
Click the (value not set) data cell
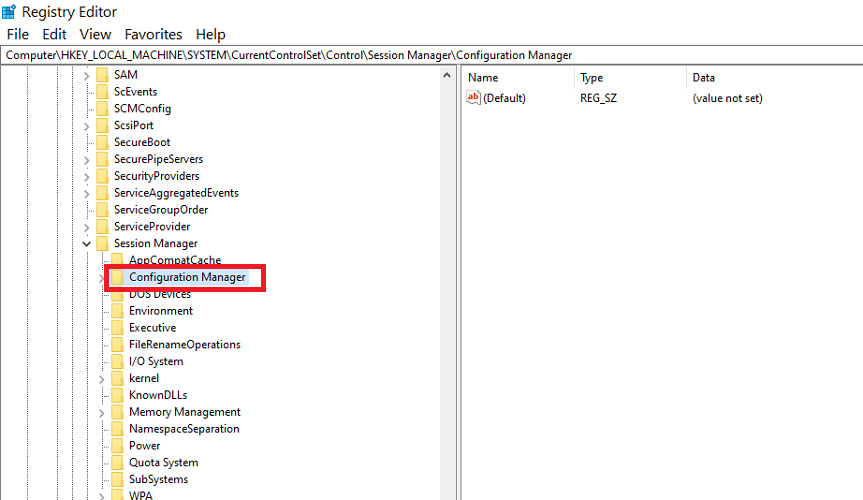point(727,99)
